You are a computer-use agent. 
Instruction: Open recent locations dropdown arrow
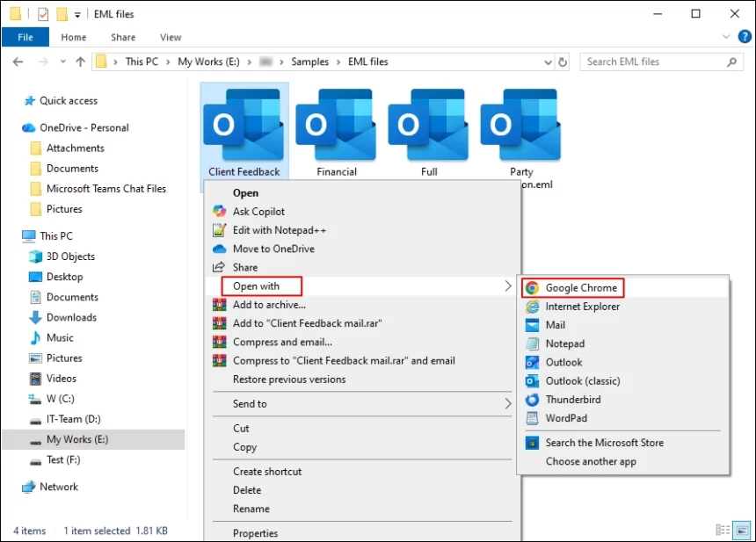tap(62, 61)
